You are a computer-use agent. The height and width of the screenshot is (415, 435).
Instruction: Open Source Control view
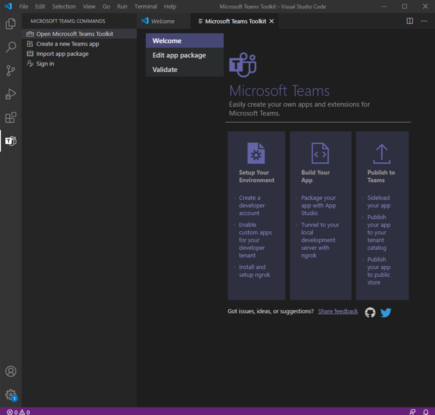pos(11,70)
